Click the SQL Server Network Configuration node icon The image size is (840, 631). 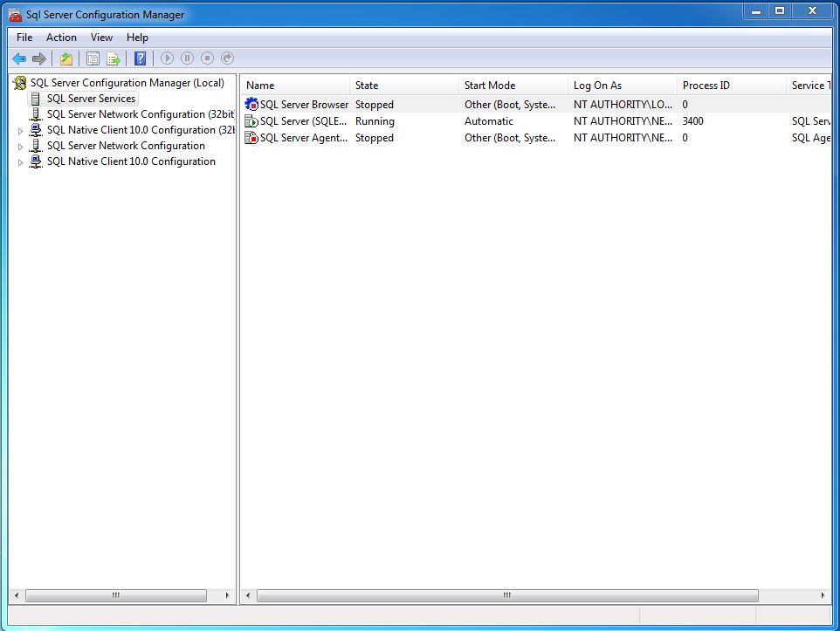click(35, 146)
